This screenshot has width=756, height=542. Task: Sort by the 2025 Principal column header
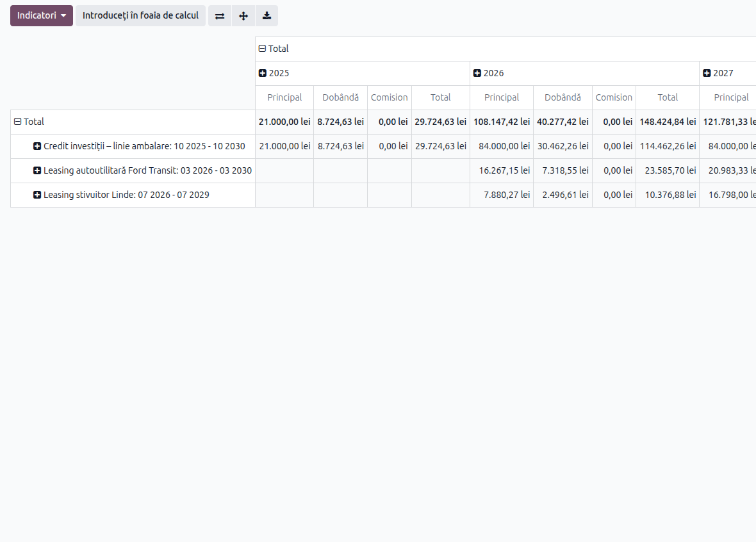tap(284, 97)
